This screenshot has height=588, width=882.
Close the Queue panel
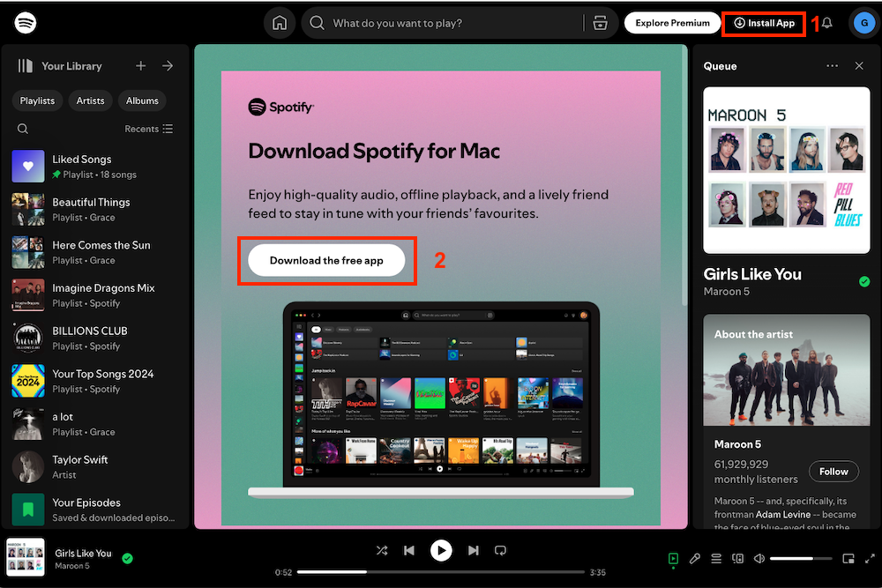tap(859, 66)
